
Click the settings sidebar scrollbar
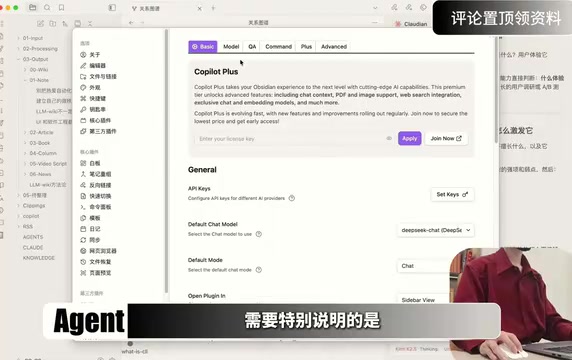click(x=166, y=160)
